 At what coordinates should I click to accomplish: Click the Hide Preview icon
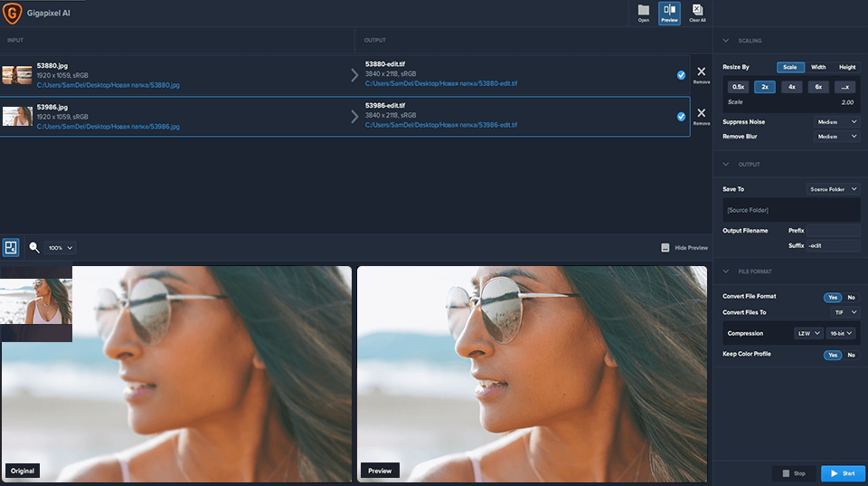click(665, 248)
